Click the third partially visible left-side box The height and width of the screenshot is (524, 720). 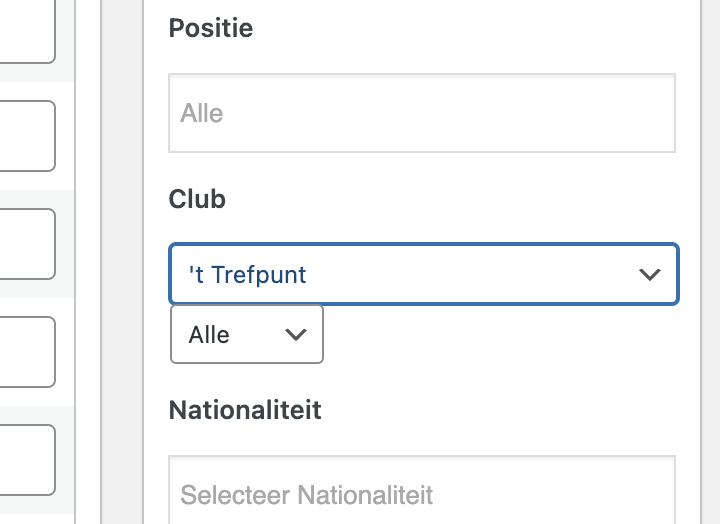pyautogui.click(x=25, y=244)
